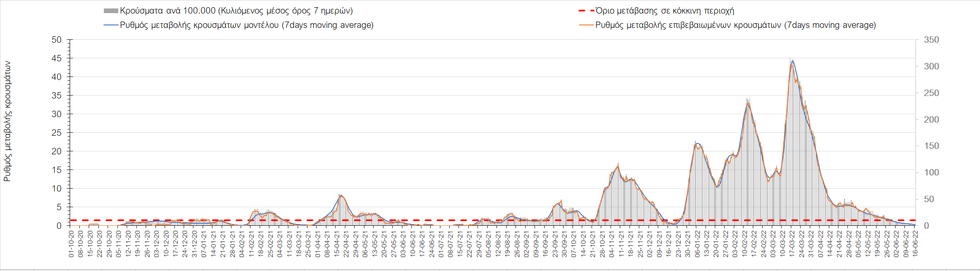Click the 17-03-22 date label
Image resolution: width=980 pixels, height=271 pixels.
tap(792, 244)
